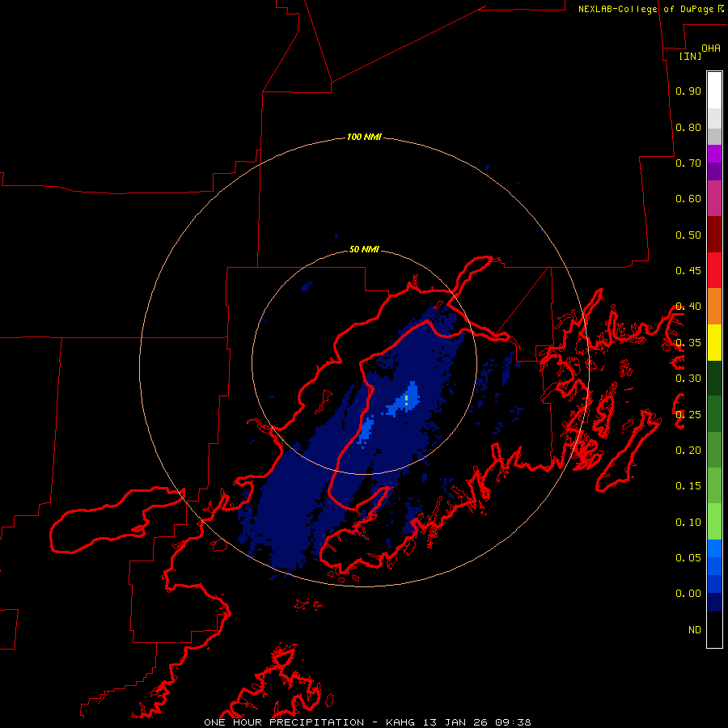Pick the pink legend swatch

(714, 199)
